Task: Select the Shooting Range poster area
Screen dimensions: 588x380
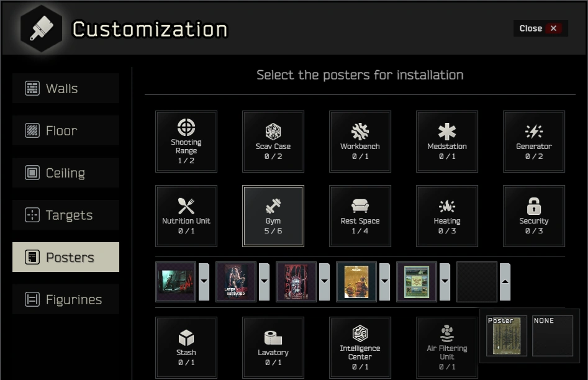Action: (x=186, y=142)
